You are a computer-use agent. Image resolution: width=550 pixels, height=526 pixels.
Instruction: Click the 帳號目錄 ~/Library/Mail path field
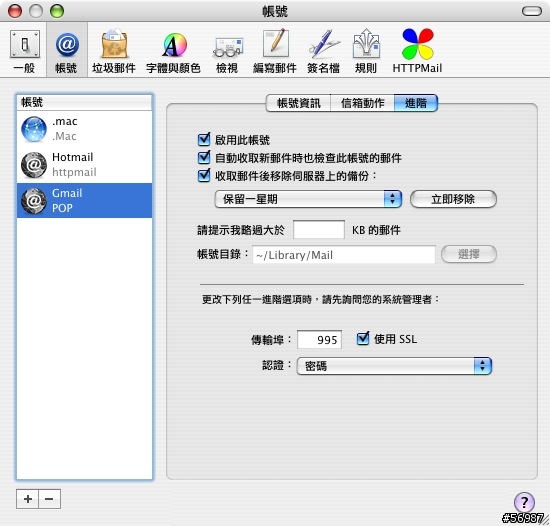(344, 255)
